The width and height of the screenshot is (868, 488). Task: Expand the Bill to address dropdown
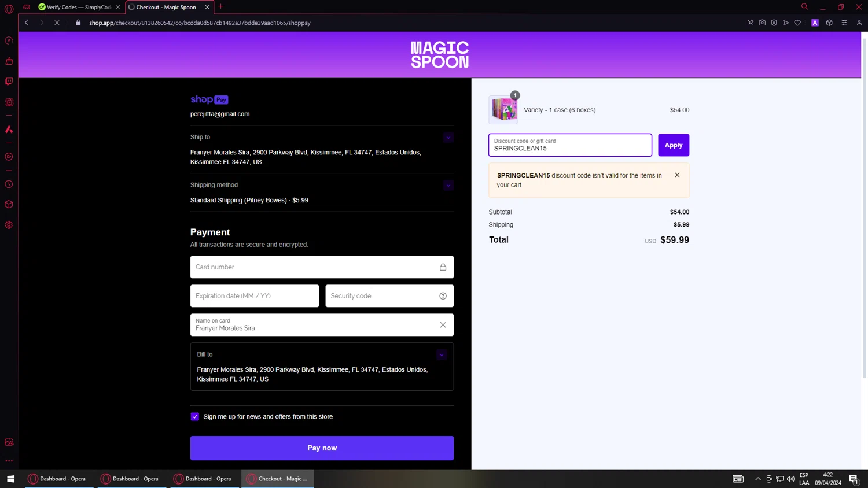pos(441,355)
